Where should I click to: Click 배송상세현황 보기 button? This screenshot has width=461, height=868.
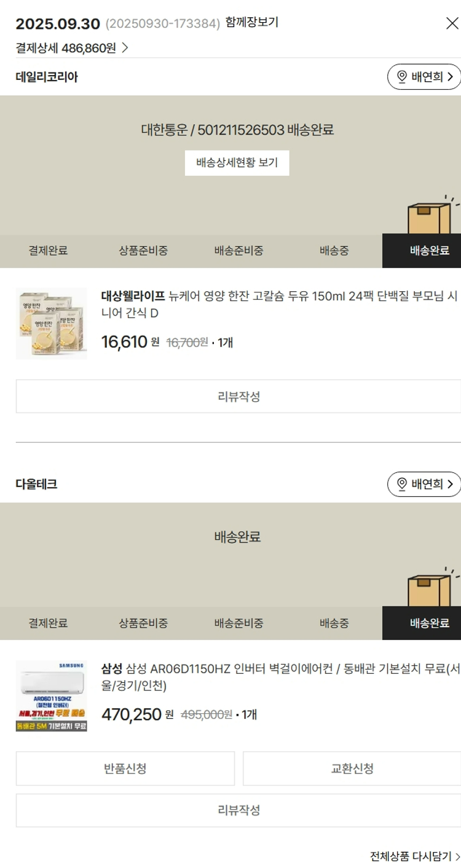(x=237, y=163)
